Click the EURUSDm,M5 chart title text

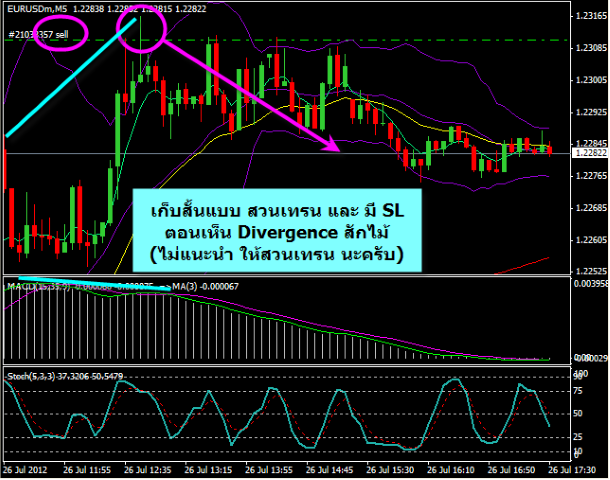(x=37, y=9)
